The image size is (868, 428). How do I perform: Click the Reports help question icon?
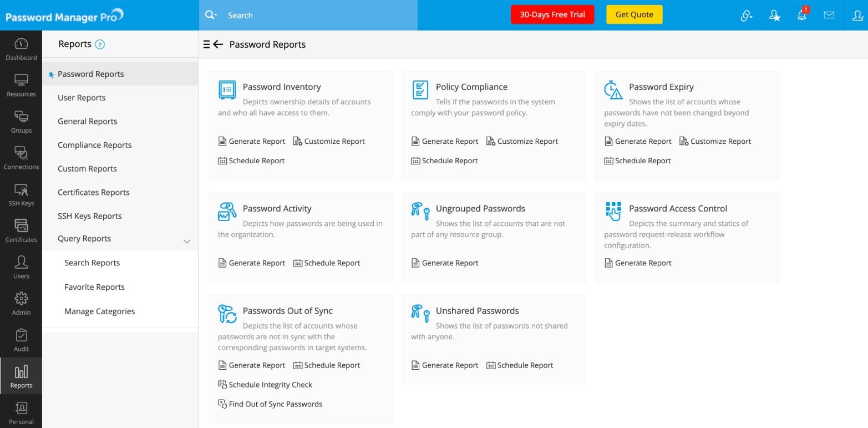coord(100,45)
